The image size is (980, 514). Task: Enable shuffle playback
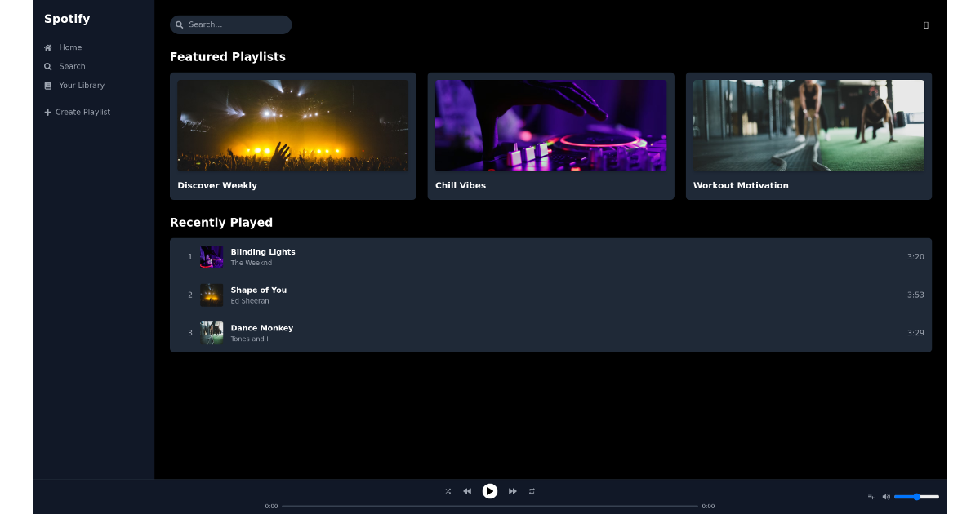pos(448,491)
